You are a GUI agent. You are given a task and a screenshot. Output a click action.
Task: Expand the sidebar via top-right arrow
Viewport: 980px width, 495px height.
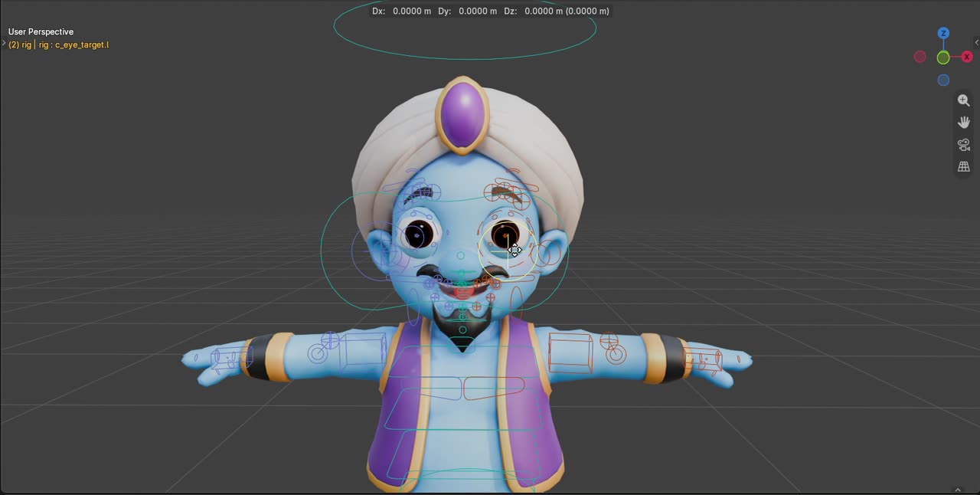(x=976, y=43)
